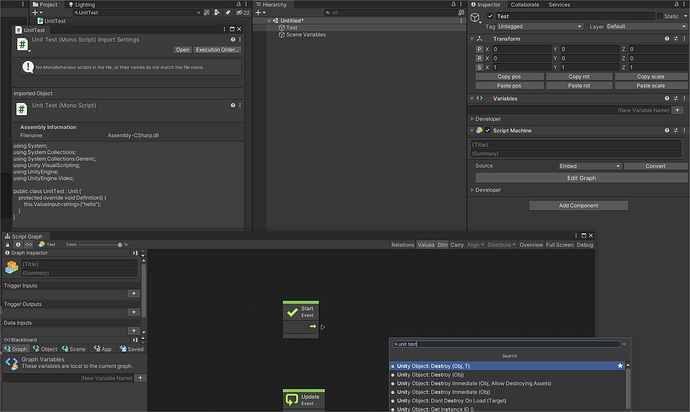This screenshot has width=690, height=412.
Task: Click the Update event node icon
Action: click(x=291, y=401)
